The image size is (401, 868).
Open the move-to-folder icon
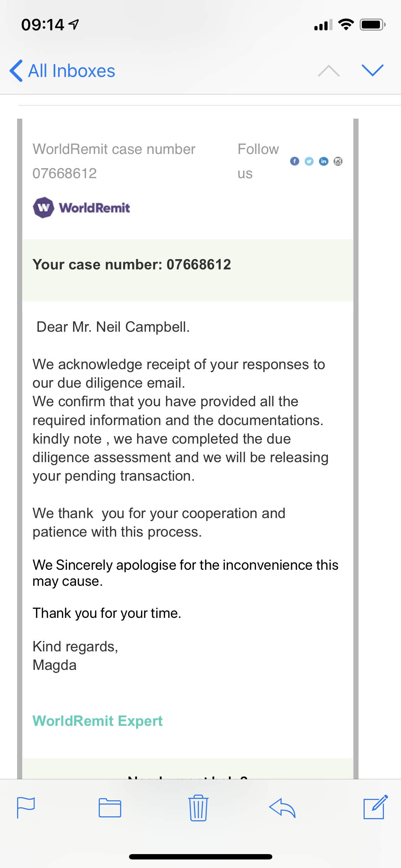point(110,808)
